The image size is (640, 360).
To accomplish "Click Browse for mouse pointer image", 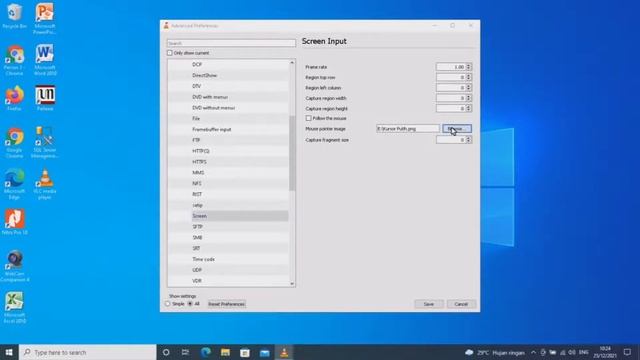I will click(457, 129).
